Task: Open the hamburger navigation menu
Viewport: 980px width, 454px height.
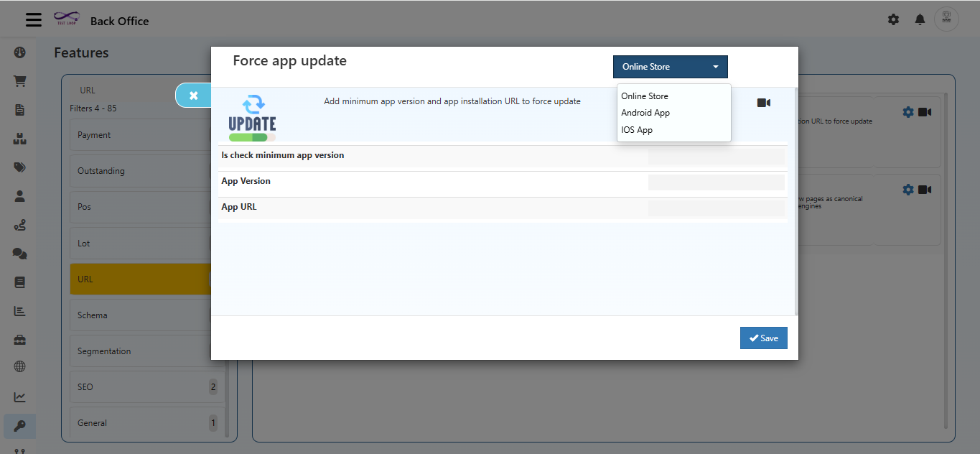Action: pos(33,19)
